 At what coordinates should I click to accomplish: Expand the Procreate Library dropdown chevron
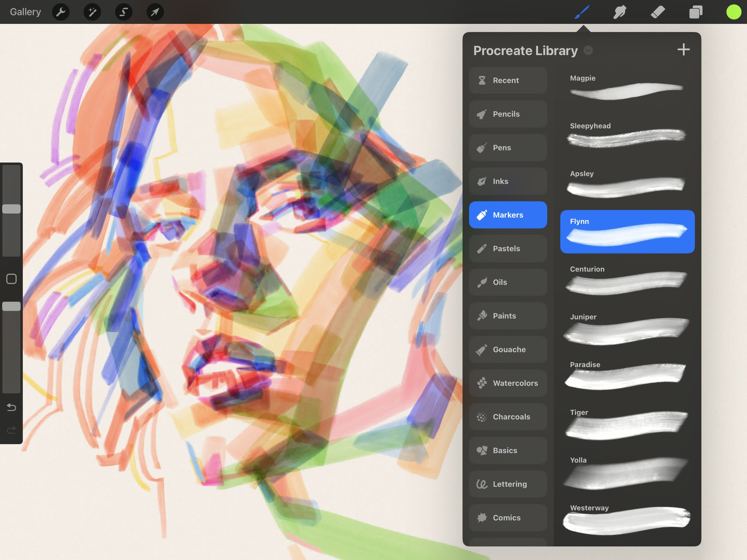(x=588, y=50)
